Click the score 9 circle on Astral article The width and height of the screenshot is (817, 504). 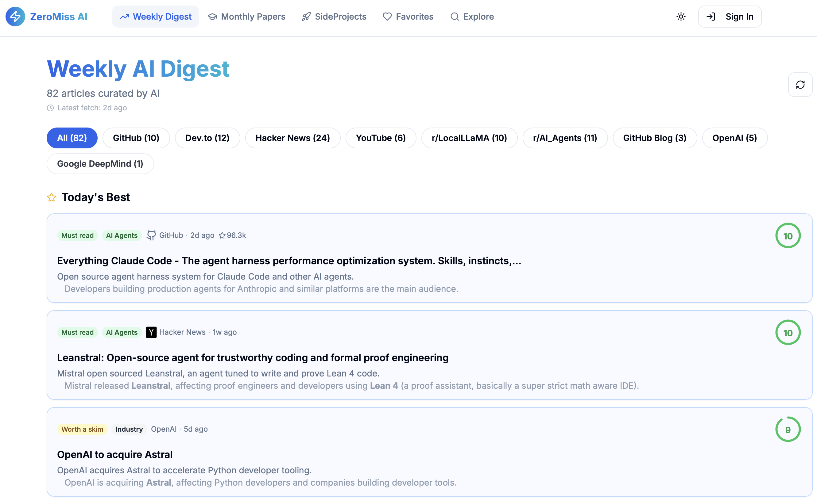pyautogui.click(x=788, y=429)
